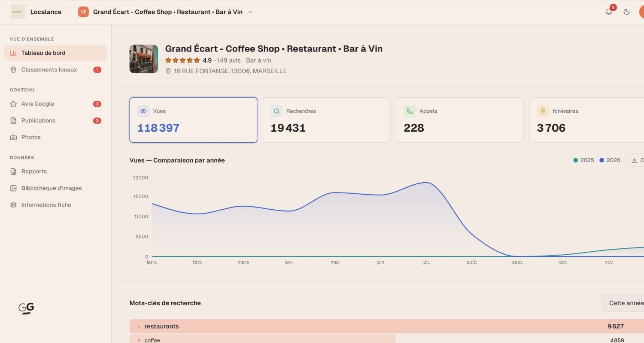Screen dimensions: 644x343
Task: Toggle the 2025 legend series
Action: 583,160
